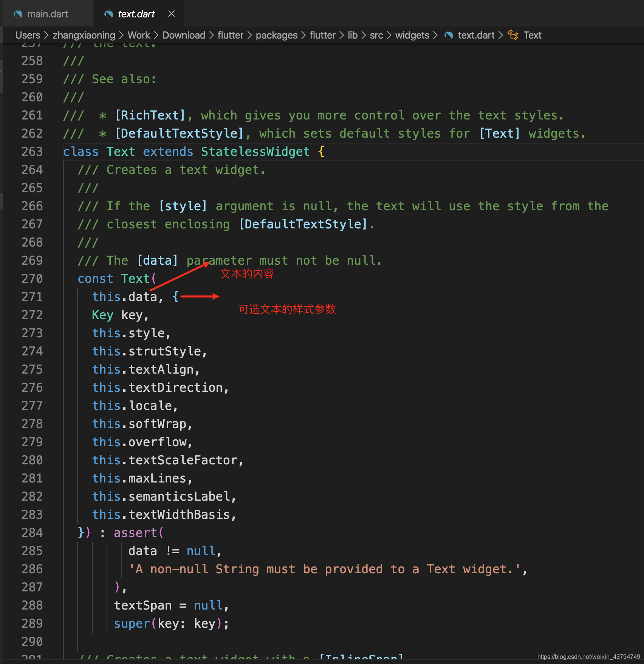Screen dimensions: 644x664
Task: Click [Text] reference on line 262
Action: pos(499,133)
